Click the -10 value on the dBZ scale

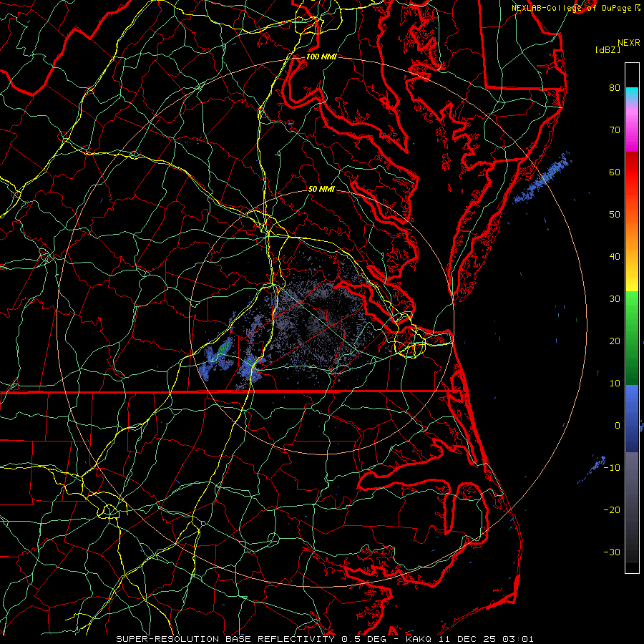(x=612, y=468)
